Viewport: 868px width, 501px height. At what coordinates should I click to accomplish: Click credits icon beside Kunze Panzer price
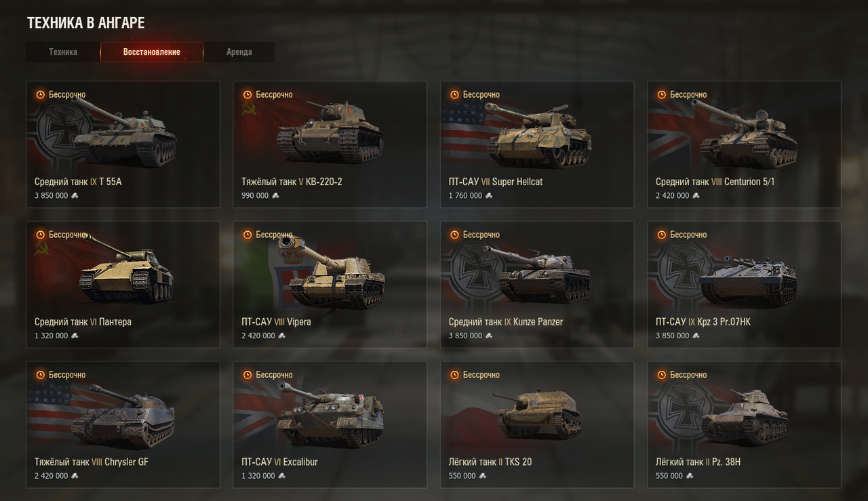click(489, 336)
